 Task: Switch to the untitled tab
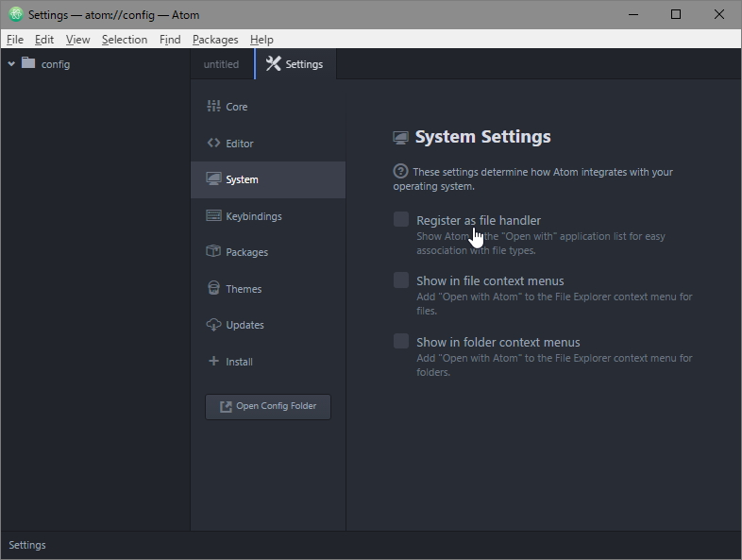click(222, 64)
